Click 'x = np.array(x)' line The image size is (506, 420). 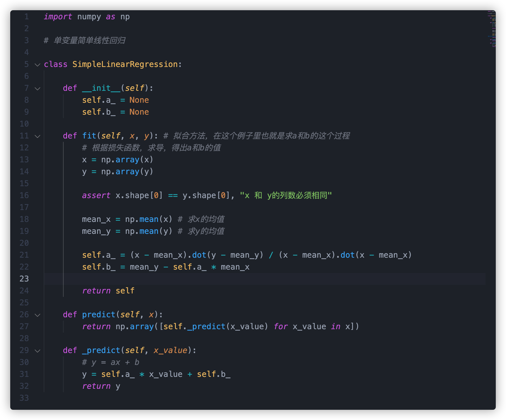click(118, 160)
